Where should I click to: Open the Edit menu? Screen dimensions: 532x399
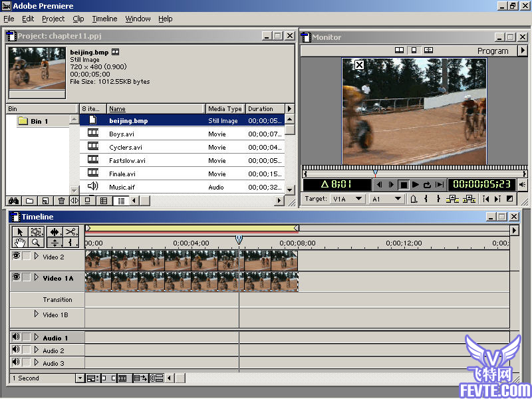tap(28, 19)
